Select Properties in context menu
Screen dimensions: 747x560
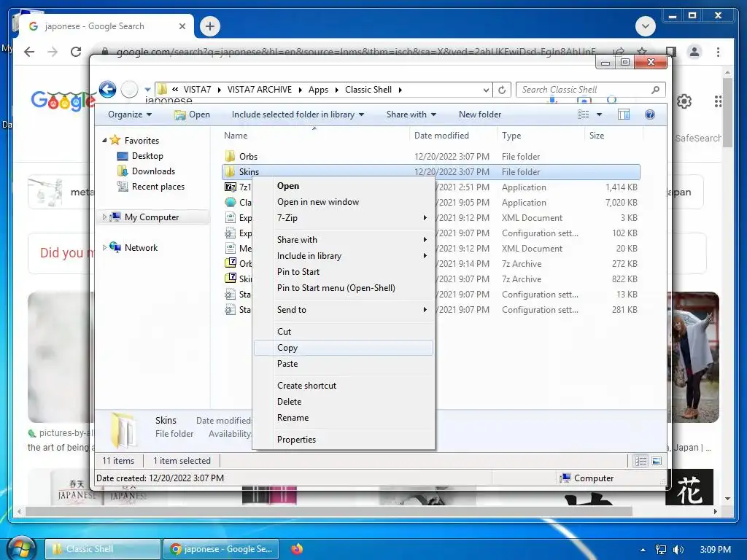click(x=343, y=440)
